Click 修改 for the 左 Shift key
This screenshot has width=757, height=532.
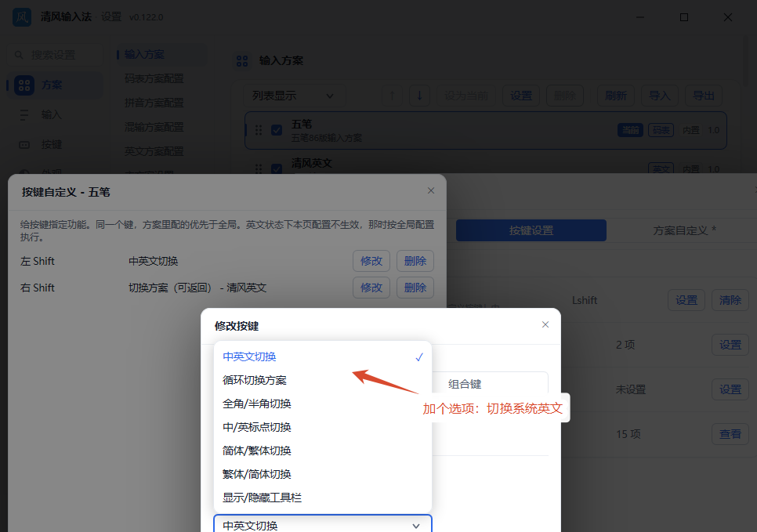point(371,261)
